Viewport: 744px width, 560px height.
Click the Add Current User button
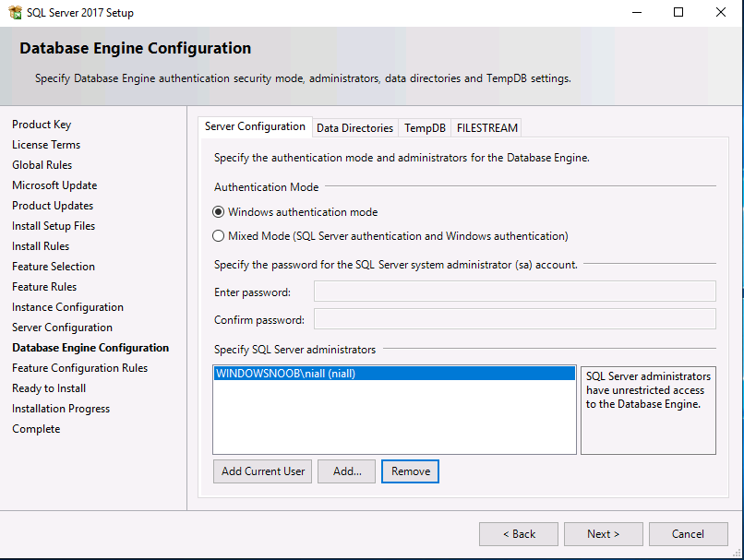point(262,471)
